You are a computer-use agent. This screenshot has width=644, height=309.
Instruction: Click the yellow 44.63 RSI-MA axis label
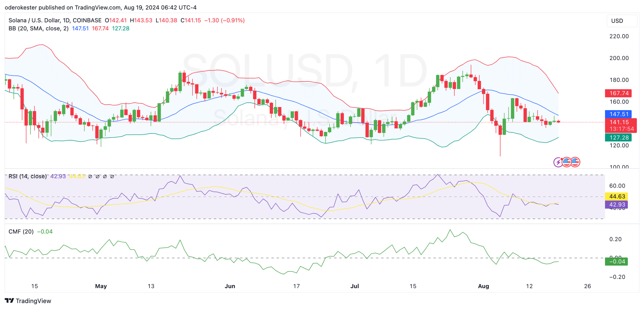click(617, 196)
